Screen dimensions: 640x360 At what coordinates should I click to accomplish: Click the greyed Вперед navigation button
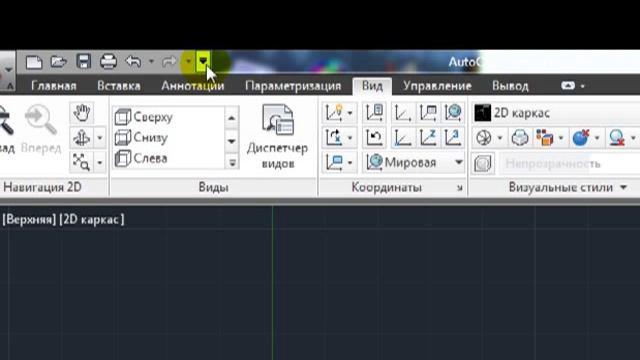tap(41, 128)
